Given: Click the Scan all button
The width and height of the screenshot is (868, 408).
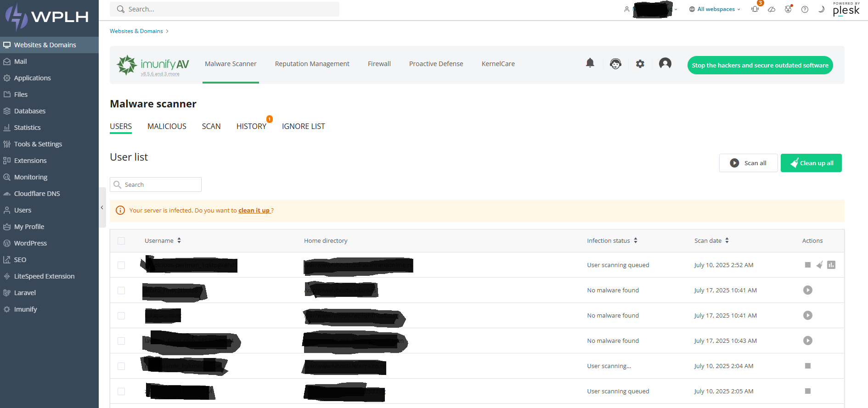Looking at the screenshot, I should 749,163.
